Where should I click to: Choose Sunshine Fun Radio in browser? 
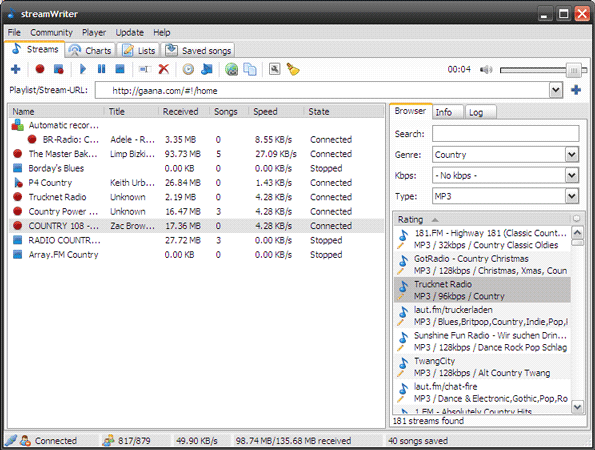coord(482,341)
